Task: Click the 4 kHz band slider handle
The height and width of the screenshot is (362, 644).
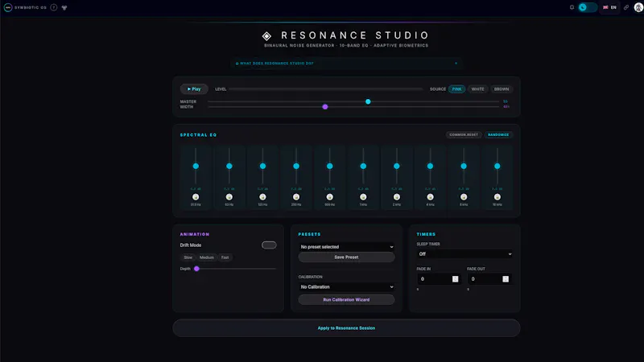Action: pyautogui.click(x=430, y=167)
